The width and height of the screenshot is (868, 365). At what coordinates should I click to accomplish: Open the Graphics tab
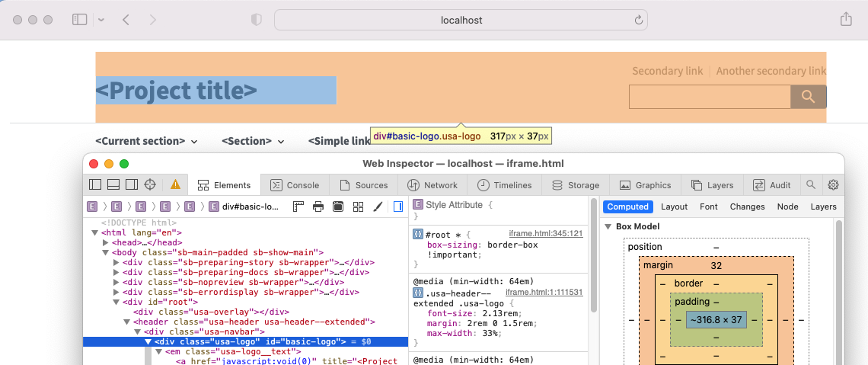coord(646,185)
